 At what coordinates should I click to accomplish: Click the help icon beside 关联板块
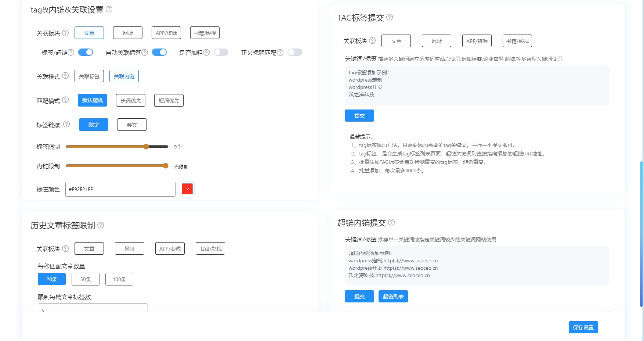click(x=66, y=33)
